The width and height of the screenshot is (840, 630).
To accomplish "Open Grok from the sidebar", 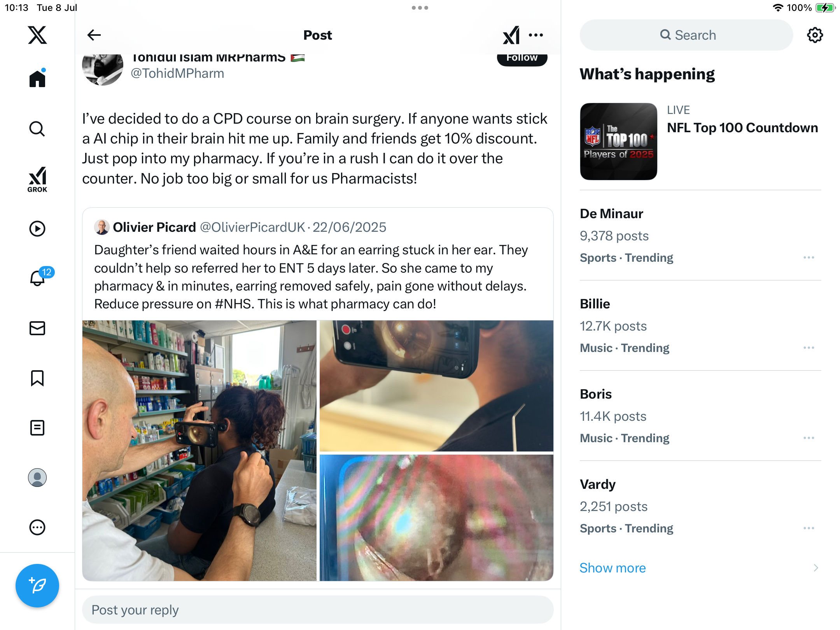I will click(x=37, y=180).
